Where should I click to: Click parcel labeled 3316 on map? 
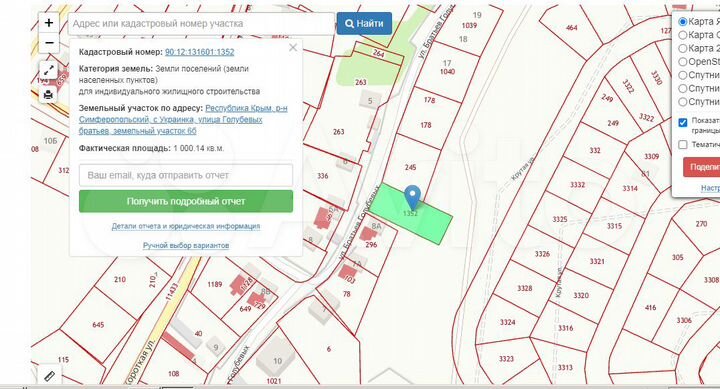point(566,328)
